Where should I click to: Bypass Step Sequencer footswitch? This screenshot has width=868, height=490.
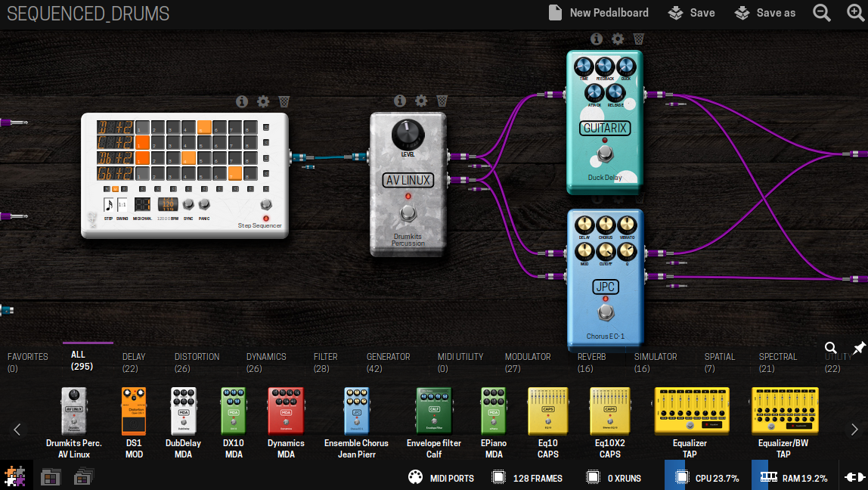[x=266, y=205]
